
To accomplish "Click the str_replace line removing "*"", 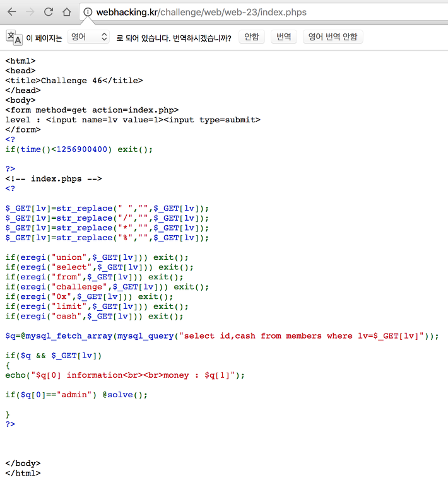I will point(107,228).
